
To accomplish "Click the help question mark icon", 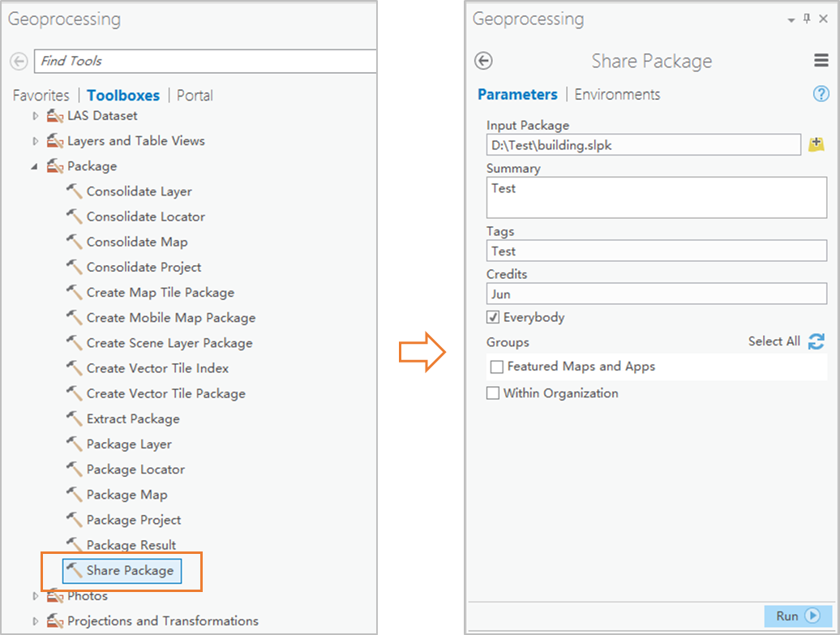I will (821, 94).
